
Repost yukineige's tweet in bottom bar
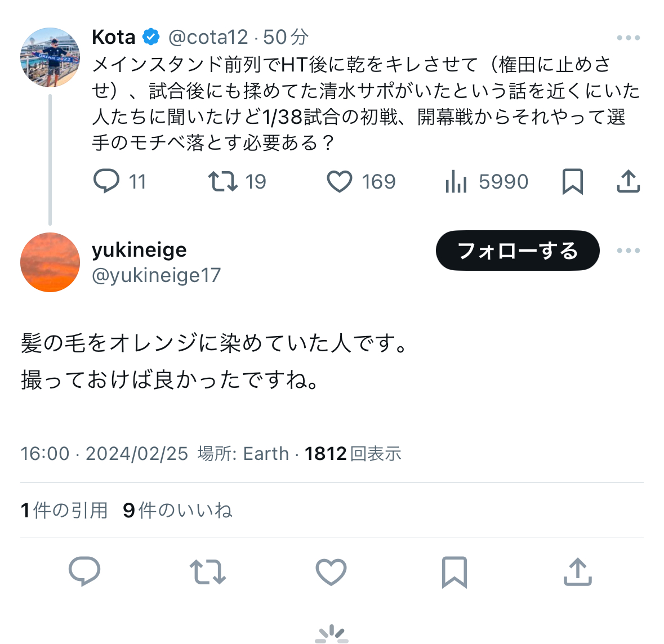[207, 571]
